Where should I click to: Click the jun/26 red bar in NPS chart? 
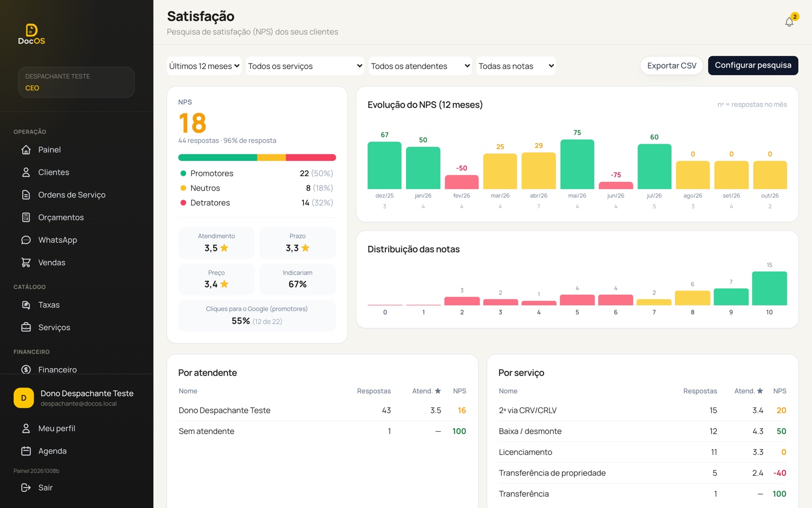(x=616, y=185)
